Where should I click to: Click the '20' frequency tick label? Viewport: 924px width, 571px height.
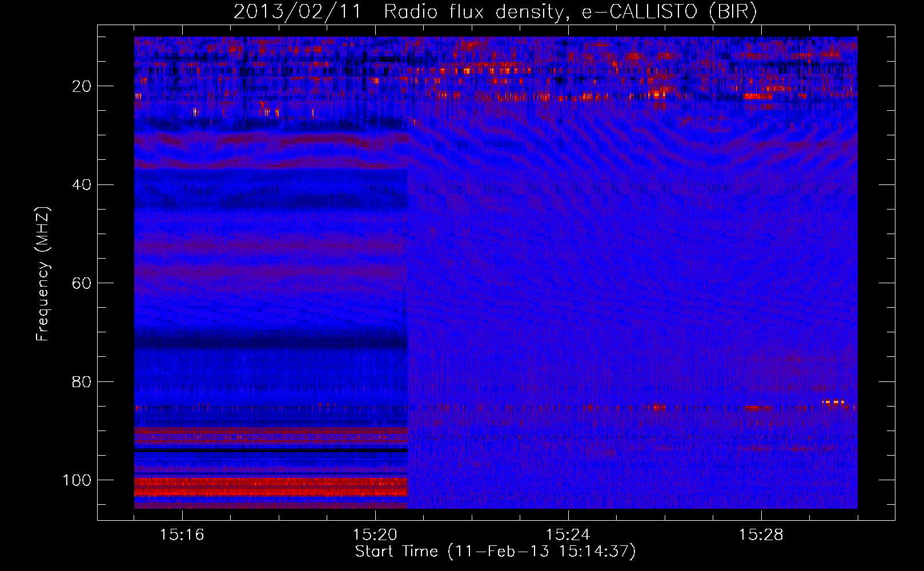pos(82,86)
